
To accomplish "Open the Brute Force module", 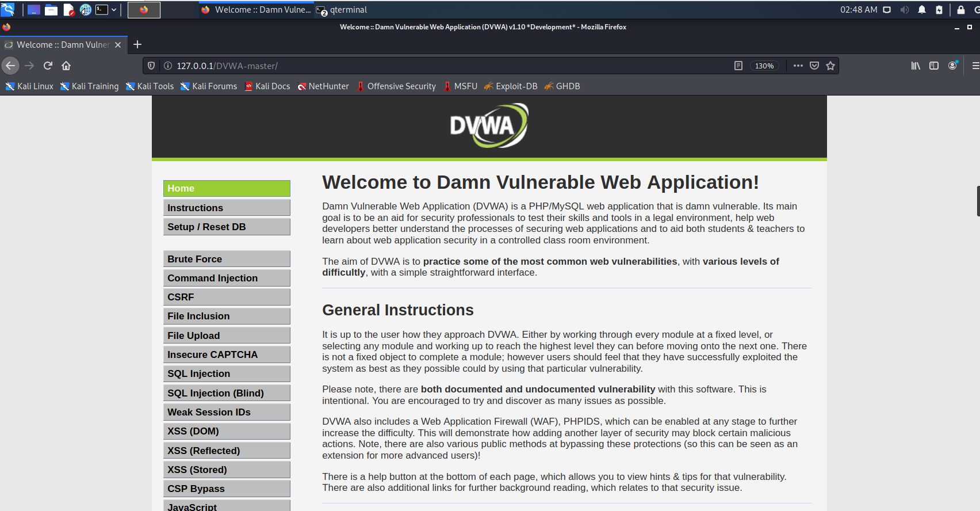I will 227,259.
